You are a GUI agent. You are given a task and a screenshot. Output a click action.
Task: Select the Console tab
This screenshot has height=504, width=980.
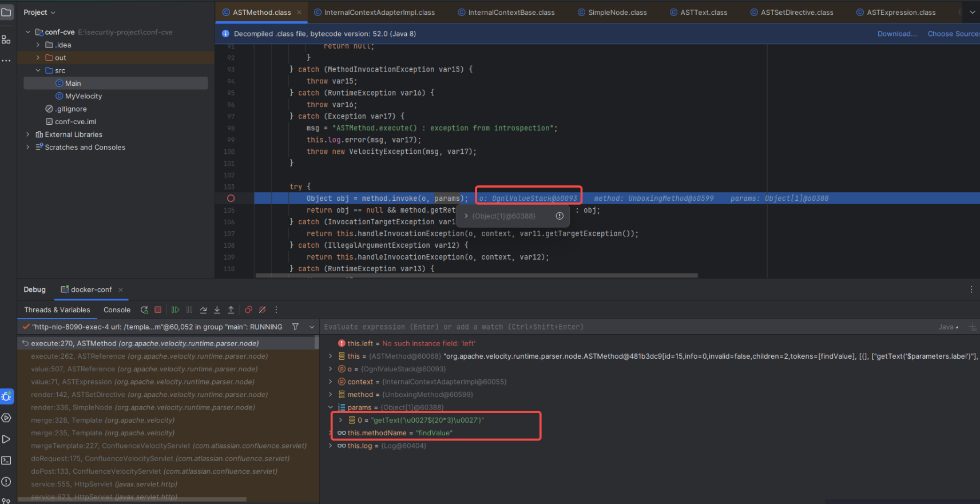[x=117, y=309]
